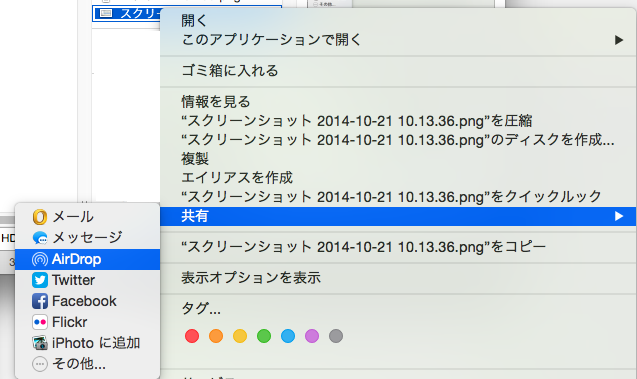Apply the green tag color

(264, 336)
